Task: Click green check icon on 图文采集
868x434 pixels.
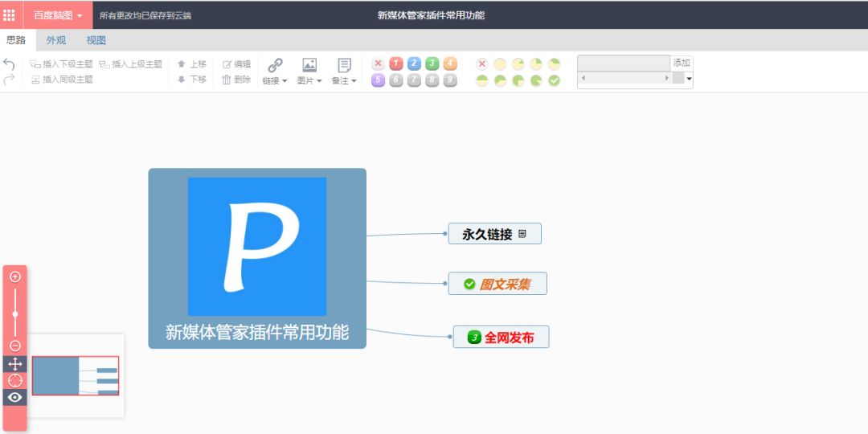Action: point(469,284)
